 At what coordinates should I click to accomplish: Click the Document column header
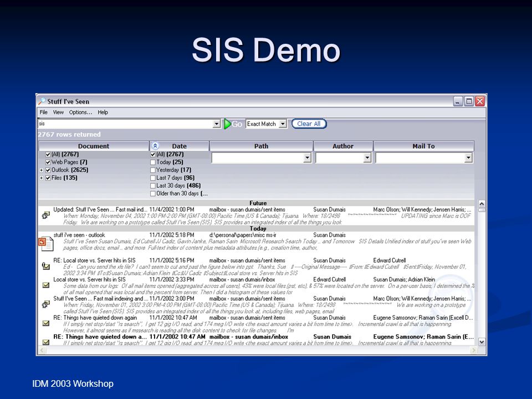click(94, 146)
